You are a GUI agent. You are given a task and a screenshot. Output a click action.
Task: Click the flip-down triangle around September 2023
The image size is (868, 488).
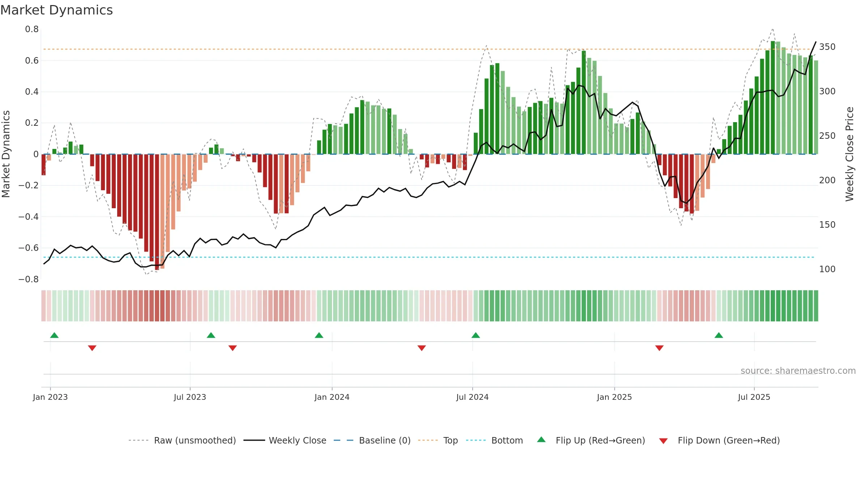coord(233,348)
